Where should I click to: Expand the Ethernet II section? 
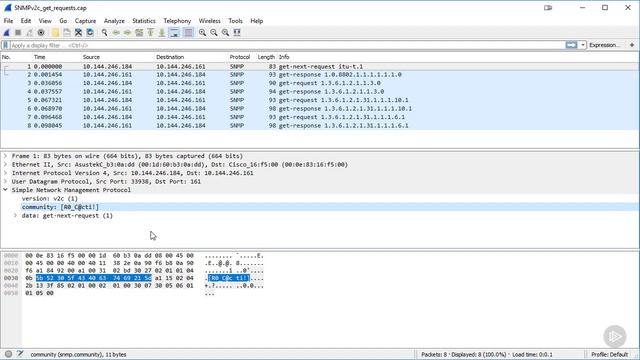pos(5,164)
